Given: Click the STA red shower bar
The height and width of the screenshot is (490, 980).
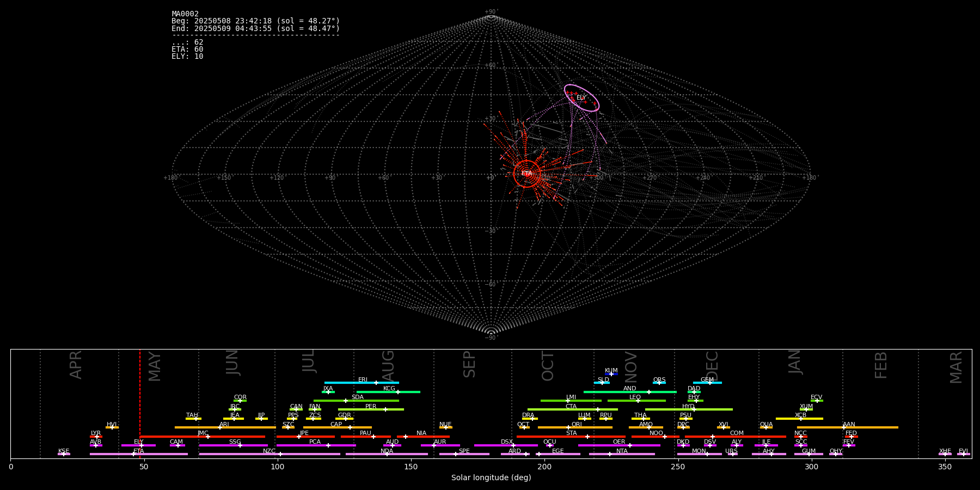Looking at the screenshot, I should 571,437.
